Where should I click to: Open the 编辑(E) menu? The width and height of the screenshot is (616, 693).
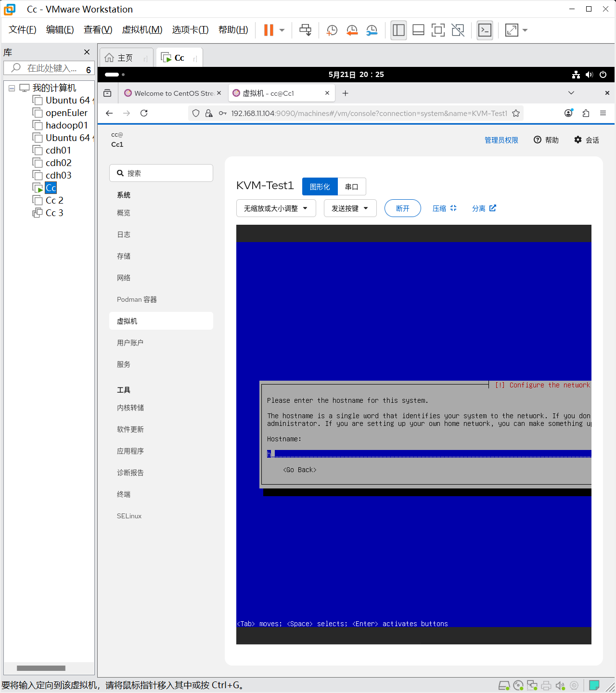[60, 30]
